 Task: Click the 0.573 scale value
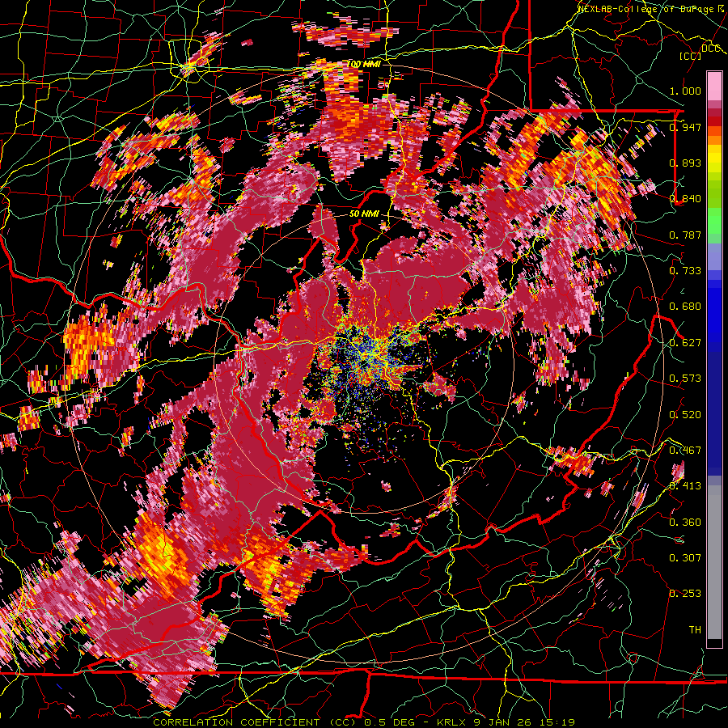685,379
